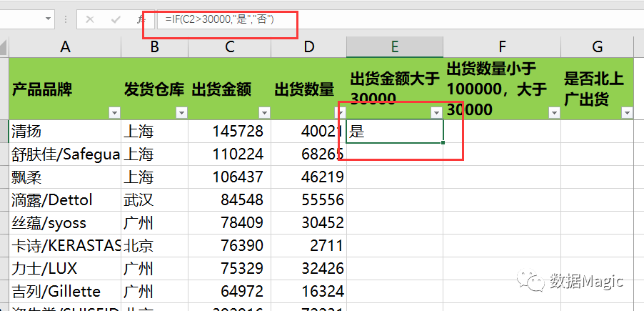Click the 出货数量 header cell
Image resolution: width=644 pixels, height=311 pixels.
[309, 89]
